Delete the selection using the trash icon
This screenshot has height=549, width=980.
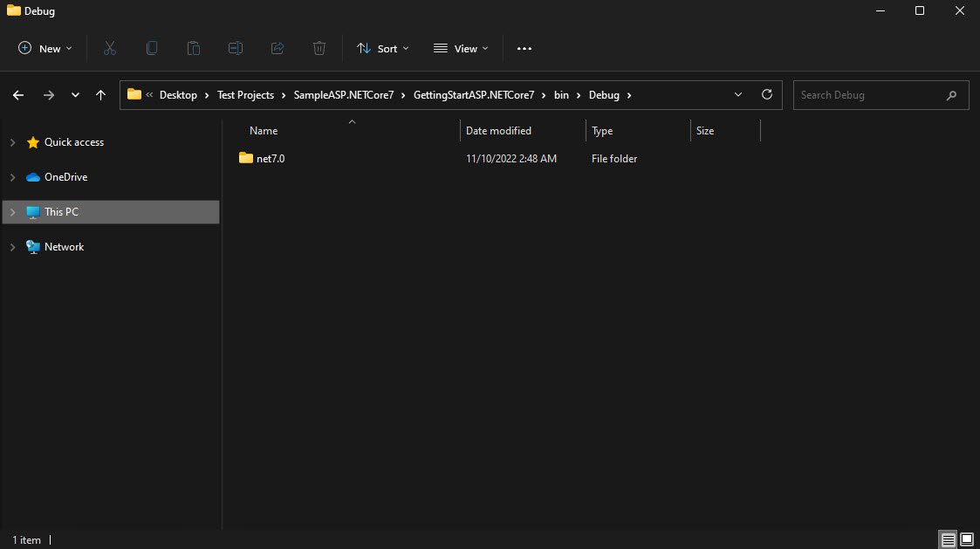(319, 48)
